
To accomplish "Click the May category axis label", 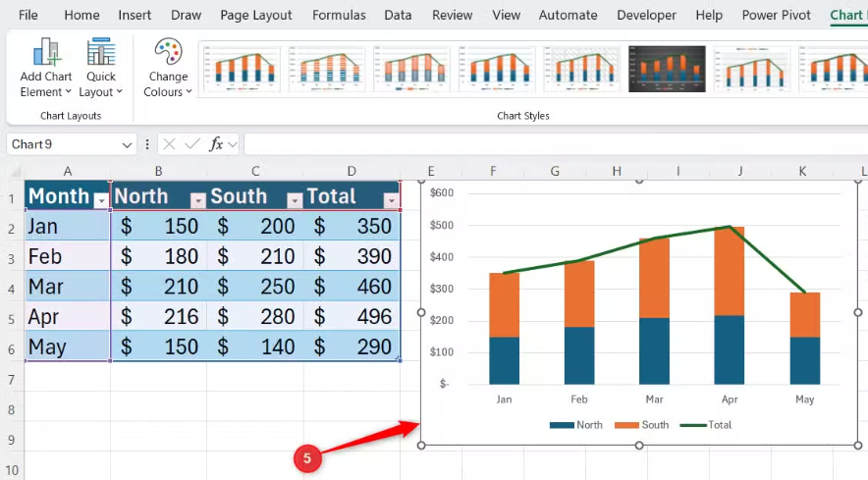I will click(804, 400).
